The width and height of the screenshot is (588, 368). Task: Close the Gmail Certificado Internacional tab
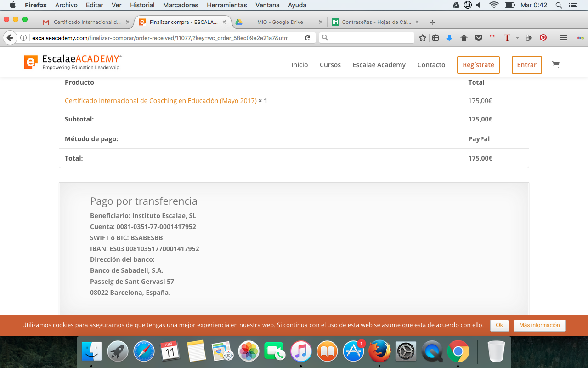point(128,22)
